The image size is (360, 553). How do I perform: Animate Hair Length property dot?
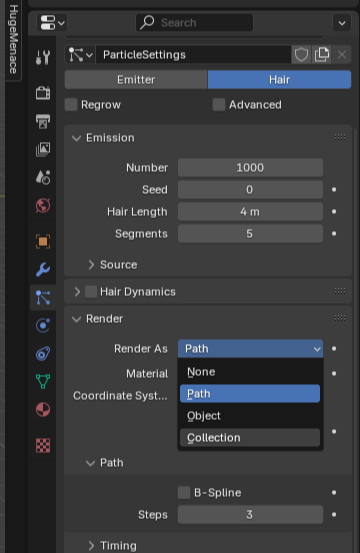pyautogui.click(x=334, y=212)
